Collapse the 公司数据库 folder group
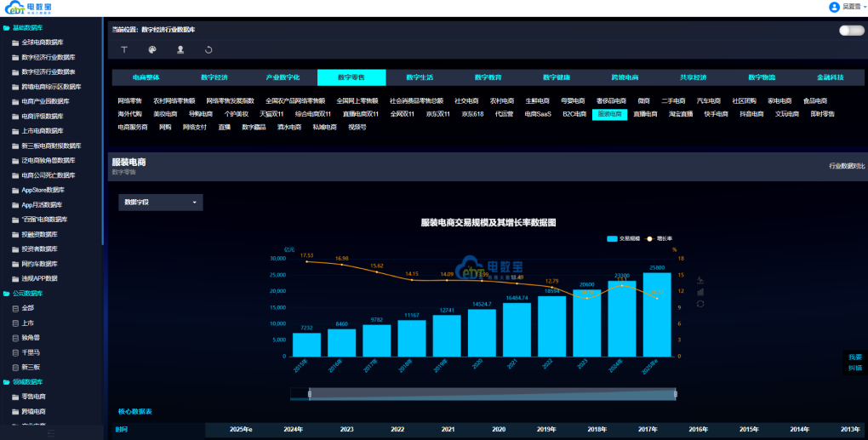The height and width of the screenshot is (440, 868). pos(29,293)
